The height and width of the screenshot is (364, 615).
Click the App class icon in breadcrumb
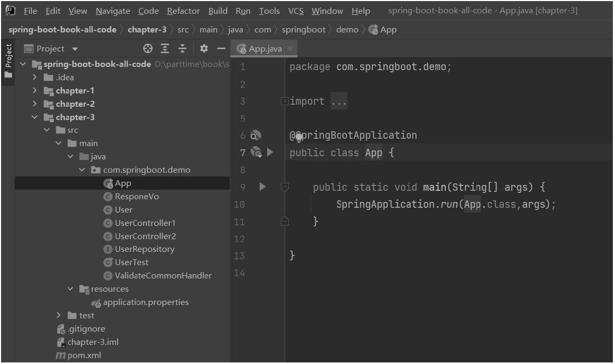373,29
